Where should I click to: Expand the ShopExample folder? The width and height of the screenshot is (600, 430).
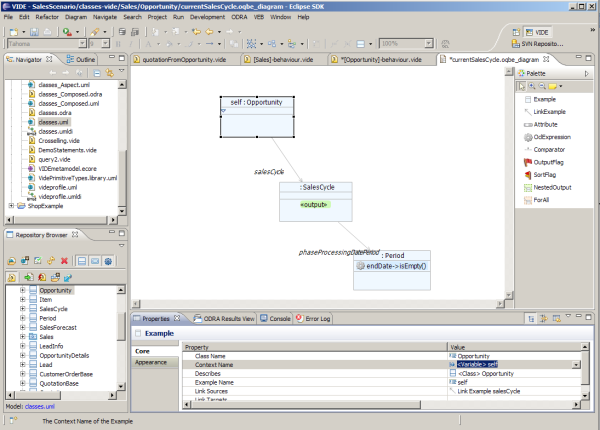[11, 206]
